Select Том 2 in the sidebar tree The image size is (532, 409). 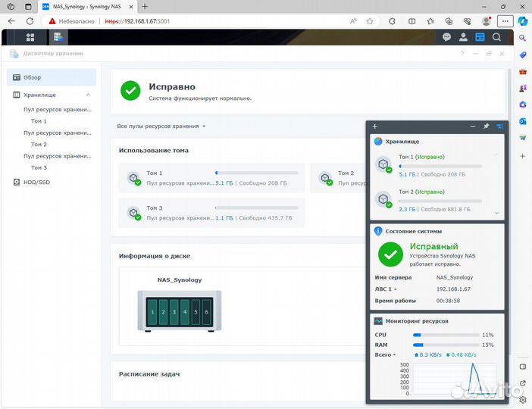pyautogui.click(x=39, y=144)
